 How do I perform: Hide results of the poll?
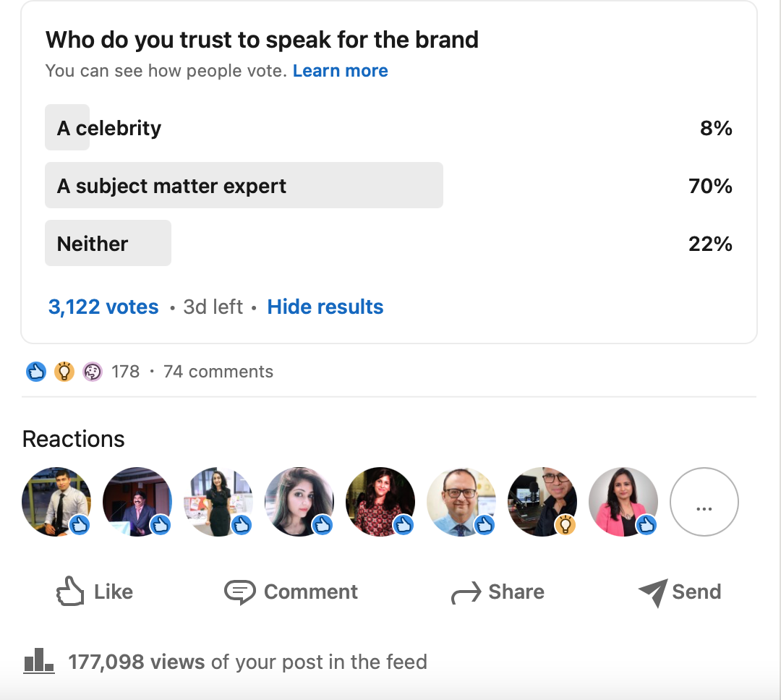[x=325, y=307]
